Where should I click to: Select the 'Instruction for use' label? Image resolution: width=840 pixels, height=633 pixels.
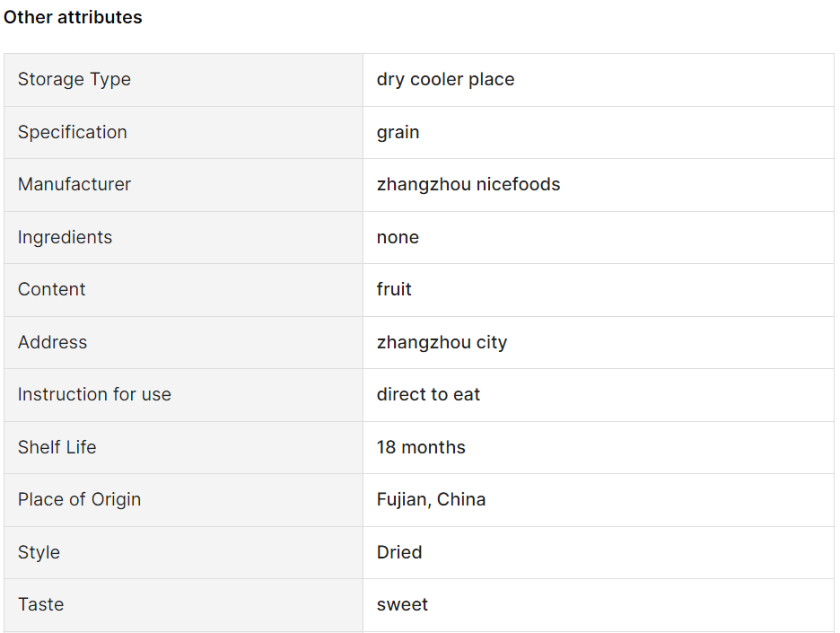94,394
